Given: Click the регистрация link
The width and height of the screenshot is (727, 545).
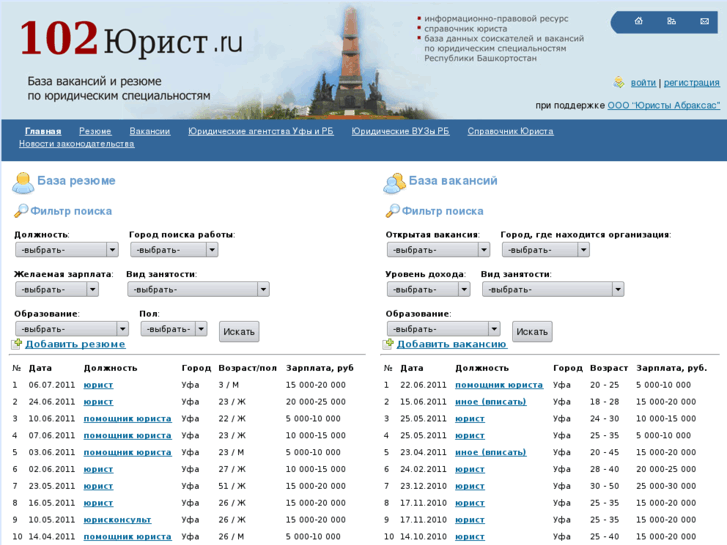Looking at the screenshot, I should 691,83.
